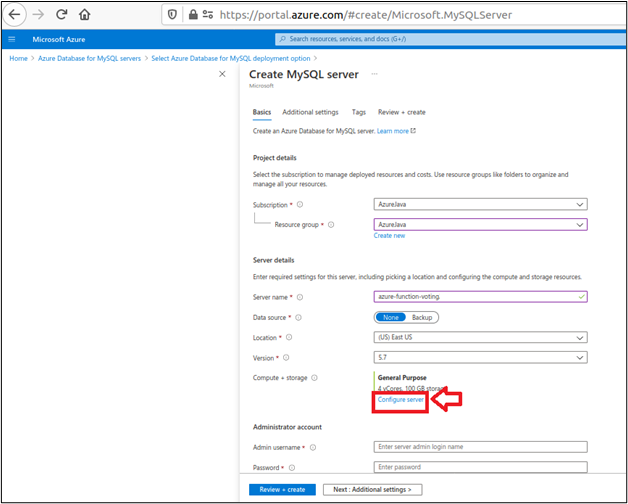This screenshot has width=628, height=504.
Task: Click the shield tracking protection icon
Action: [x=172, y=15]
